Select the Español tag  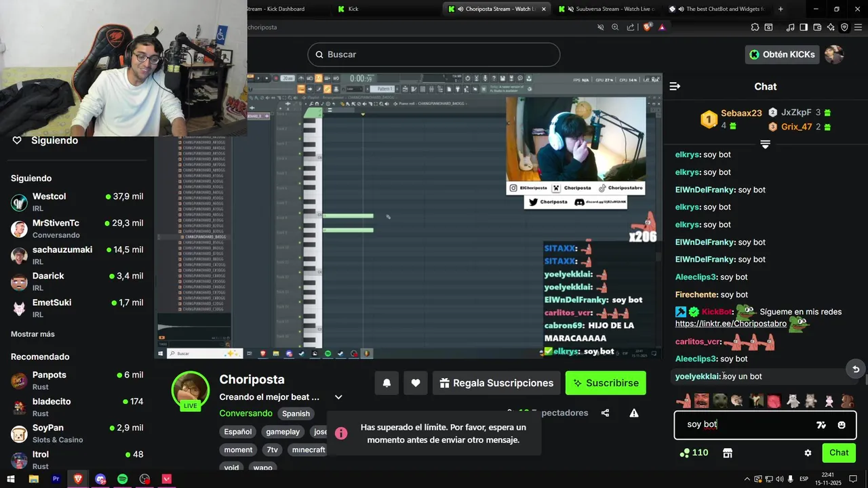(x=238, y=432)
